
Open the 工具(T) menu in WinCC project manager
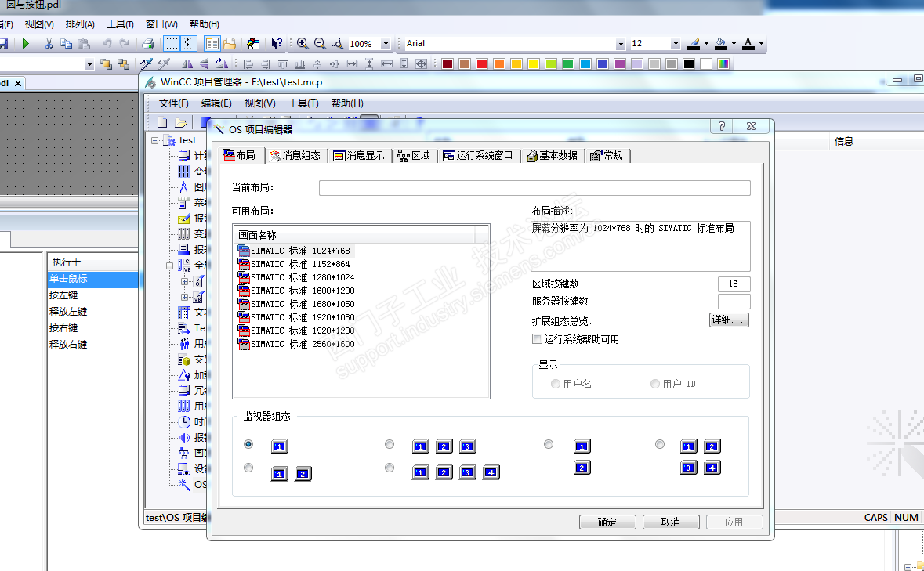(303, 103)
